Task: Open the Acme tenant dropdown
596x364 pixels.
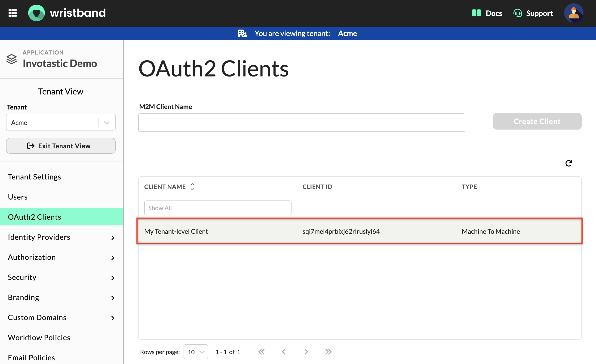Action: (61, 122)
